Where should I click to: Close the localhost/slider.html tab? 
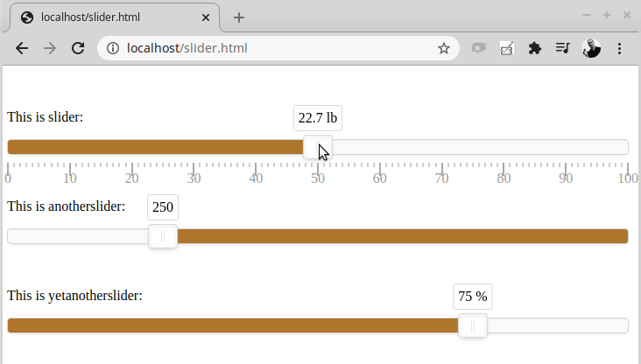(206, 17)
